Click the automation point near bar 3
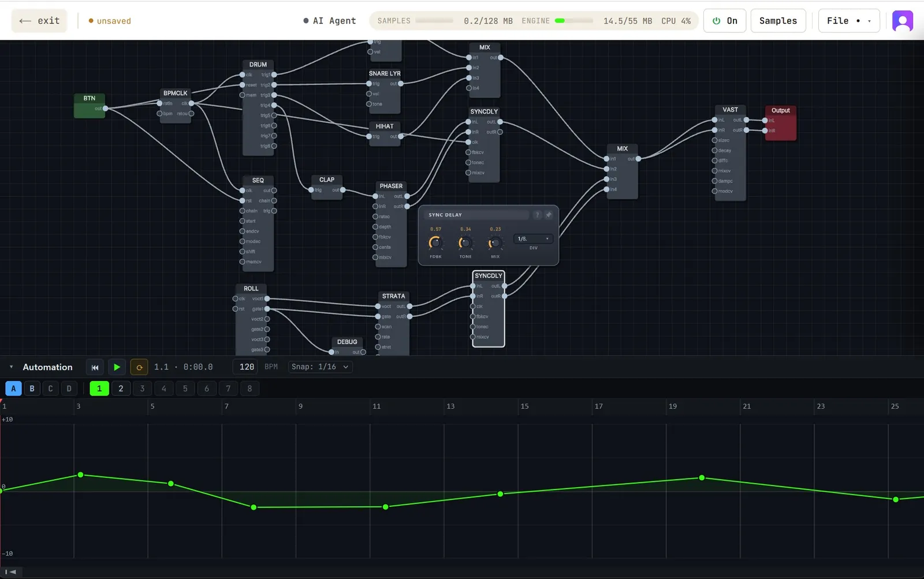Screen dimensions: 924x579 tap(80, 475)
